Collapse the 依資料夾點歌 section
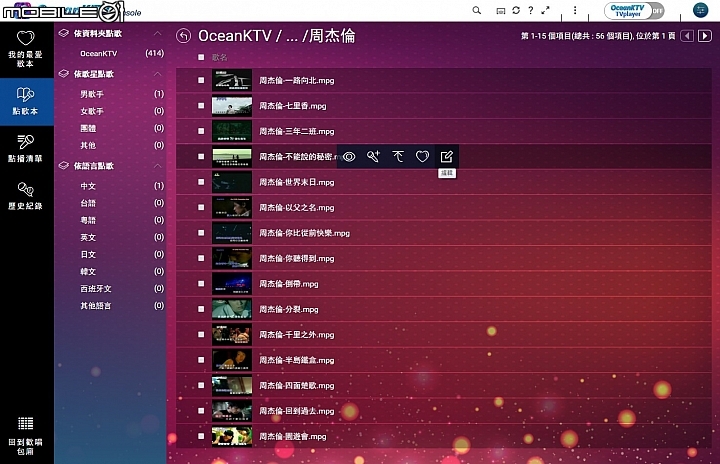720x464 pixels. pos(158,34)
